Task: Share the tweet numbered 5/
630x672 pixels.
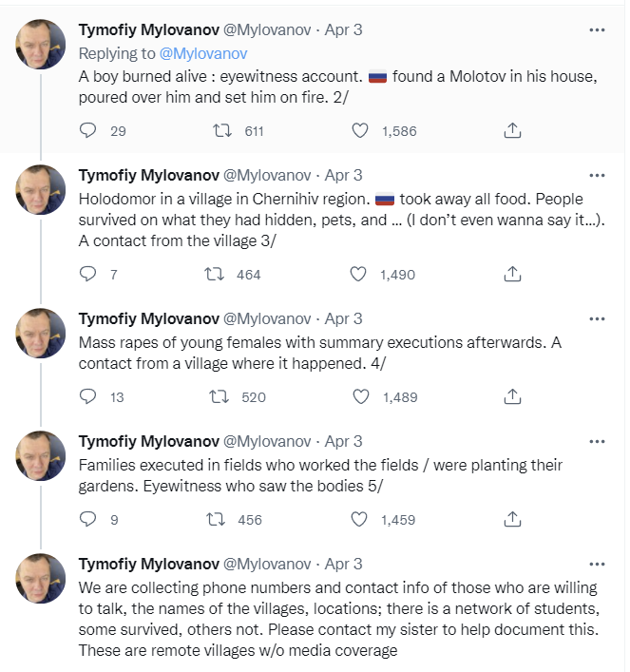Action: coord(511,519)
